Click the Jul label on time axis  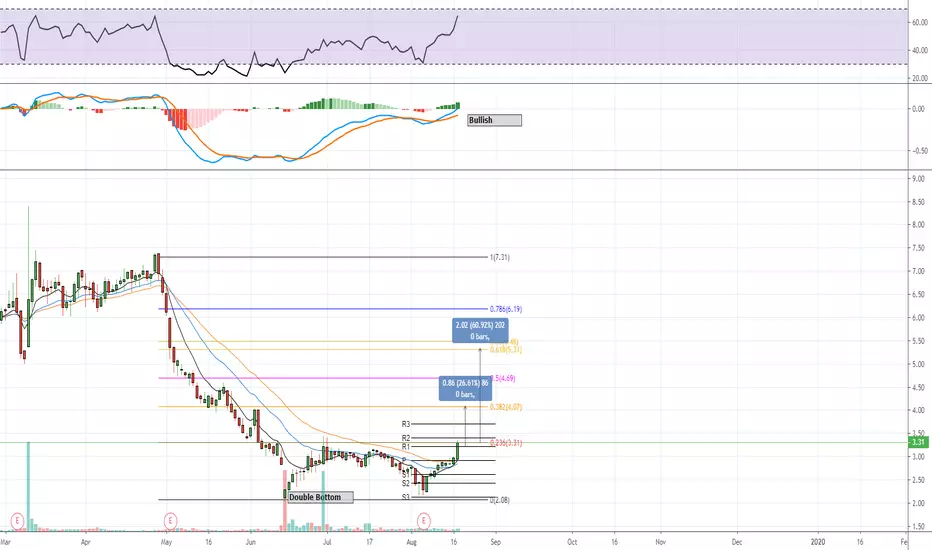coord(327,542)
